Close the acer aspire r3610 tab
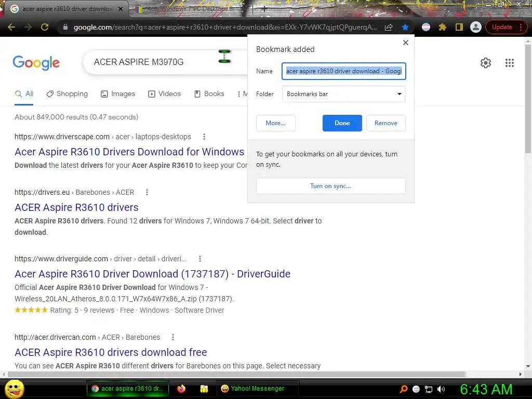532x399 pixels. (121, 9)
